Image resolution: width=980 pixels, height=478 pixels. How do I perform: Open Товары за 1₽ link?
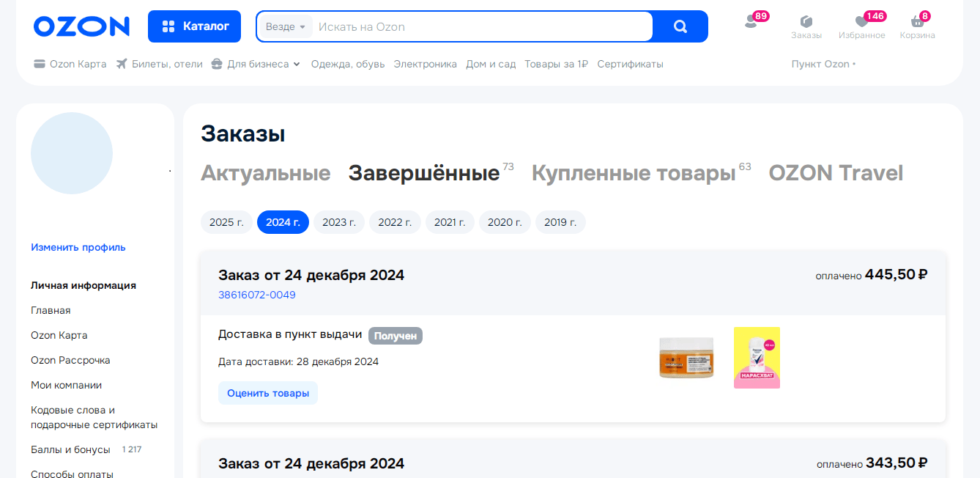pyautogui.click(x=557, y=64)
